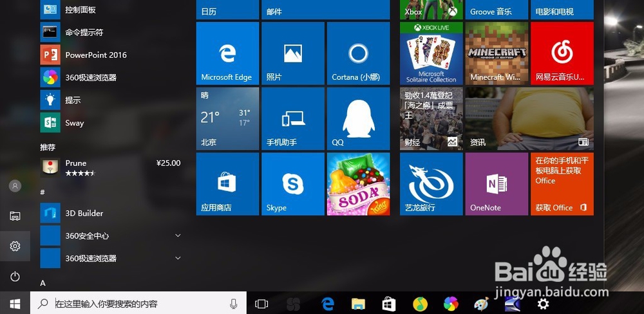Focus the taskbar search box
The width and height of the screenshot is (644, 314).
[x=138, y=304]
